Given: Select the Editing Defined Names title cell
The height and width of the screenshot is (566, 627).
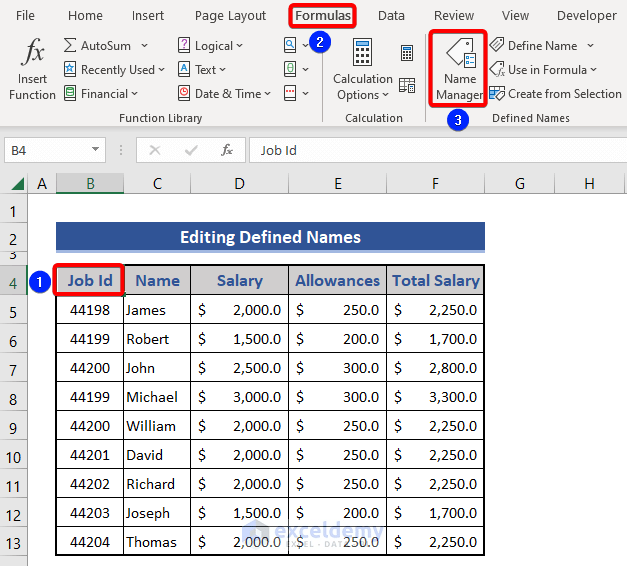Looking at the screenshot, I should pyautogui.click(x=270, y=237).
